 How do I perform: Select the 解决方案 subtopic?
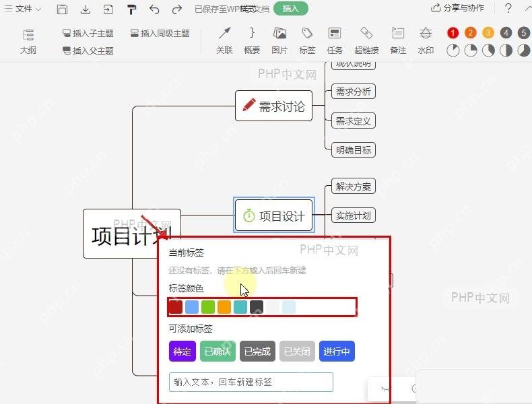(x=353, y=187)
